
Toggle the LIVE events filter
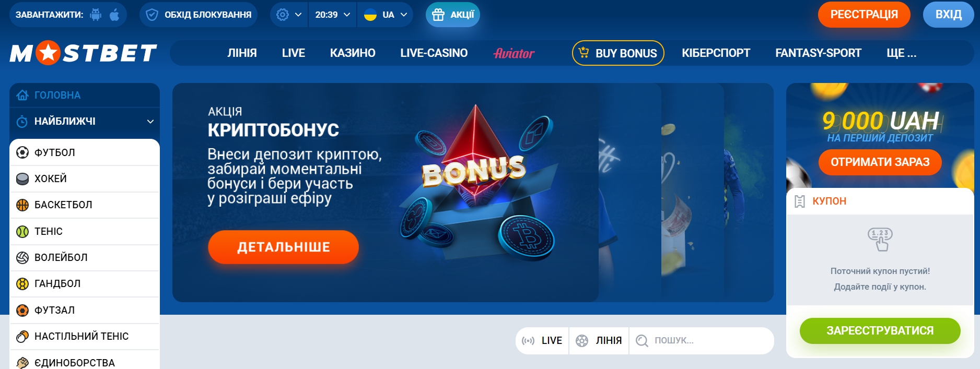(542, 341)
